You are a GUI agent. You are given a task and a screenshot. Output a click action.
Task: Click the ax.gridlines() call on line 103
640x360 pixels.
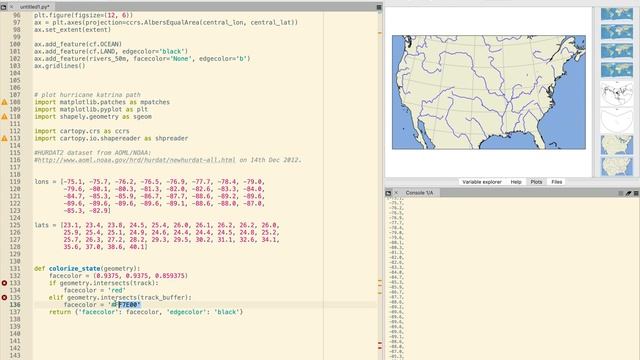pyautogui.click(x=60, y=66)
